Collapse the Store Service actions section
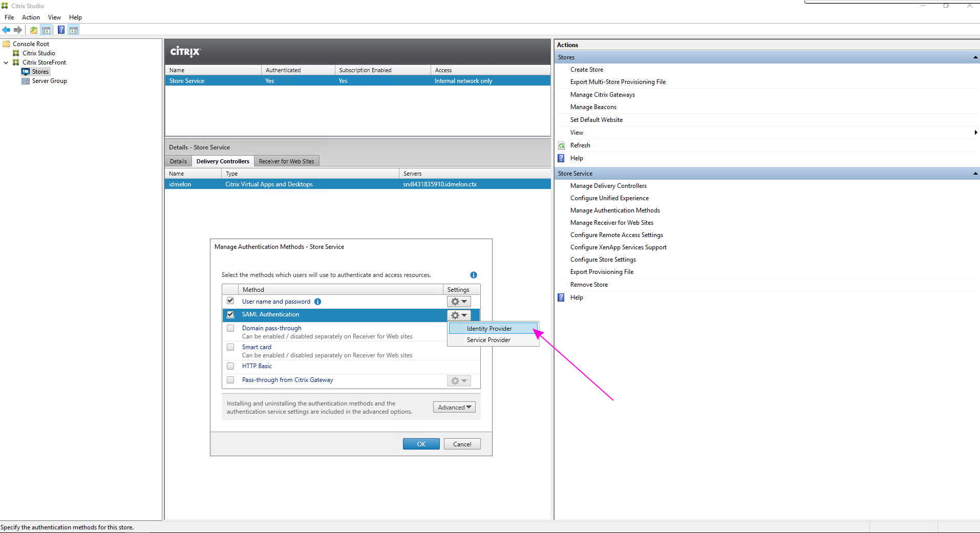Viewport: 980px width, 533px height. pyautogui.click(x=975, y=174)
